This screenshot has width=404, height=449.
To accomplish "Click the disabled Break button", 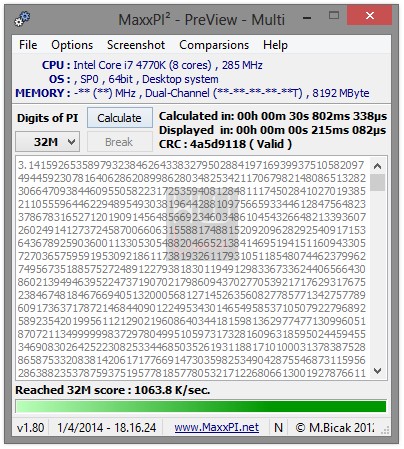I will click(120, 142).
